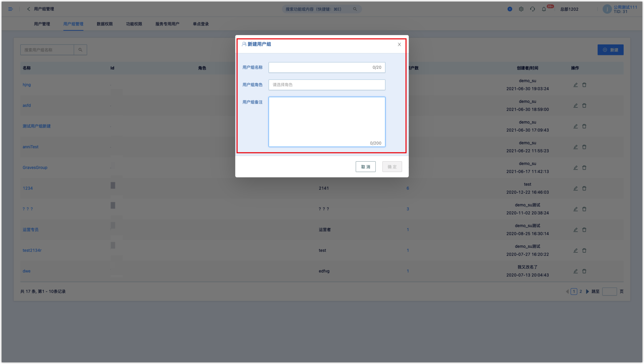Image resolution: width=644 pixels, height=364 pixels.
Task: Edit the 运营专员 row
Action: point(575,230)
